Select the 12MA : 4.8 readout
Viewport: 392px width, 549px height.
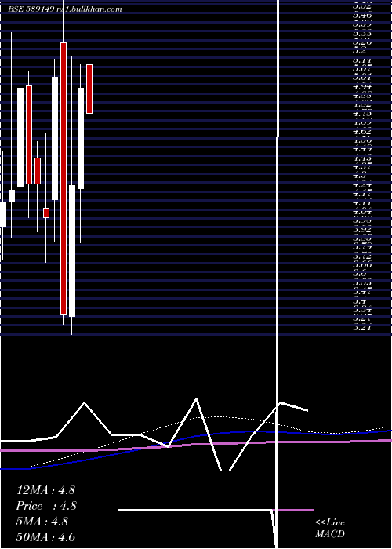click(45, 490)
